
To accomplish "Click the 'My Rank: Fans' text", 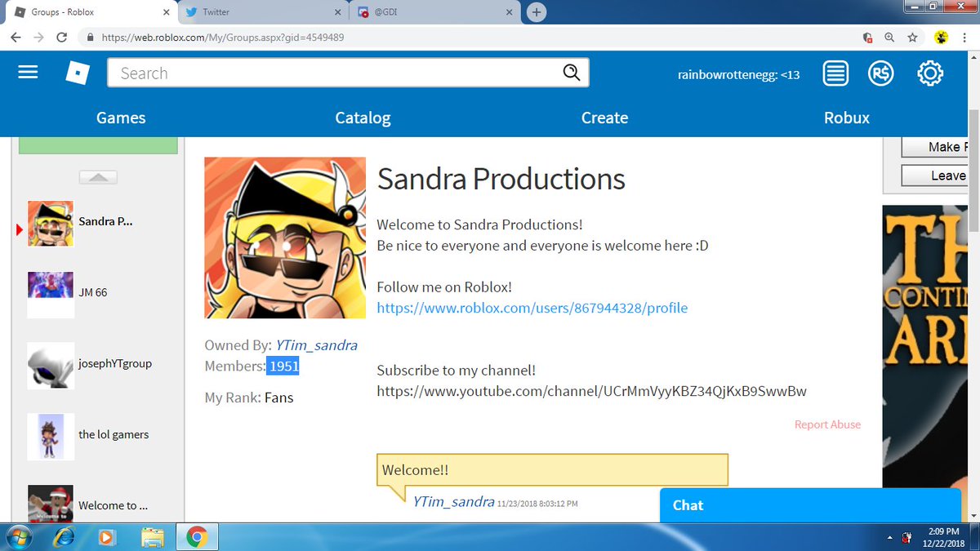I will 248,398.
